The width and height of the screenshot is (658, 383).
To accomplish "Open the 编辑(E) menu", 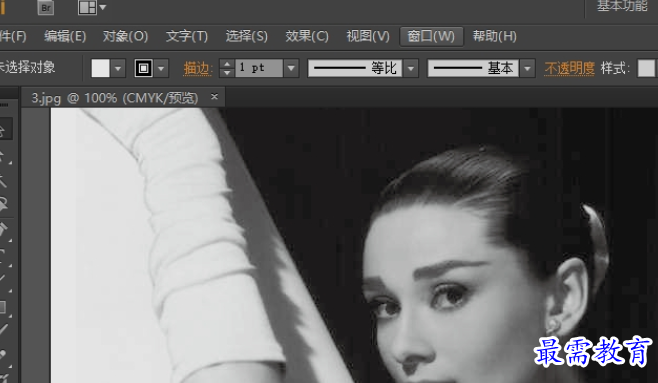I will tap(65, 36).
